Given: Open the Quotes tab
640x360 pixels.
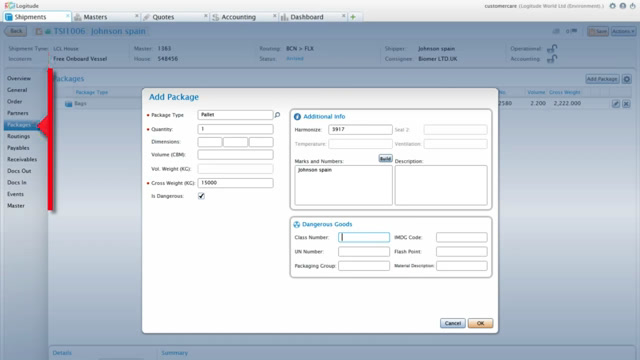Looking at the screenshot, I should [x=163, y=17].
